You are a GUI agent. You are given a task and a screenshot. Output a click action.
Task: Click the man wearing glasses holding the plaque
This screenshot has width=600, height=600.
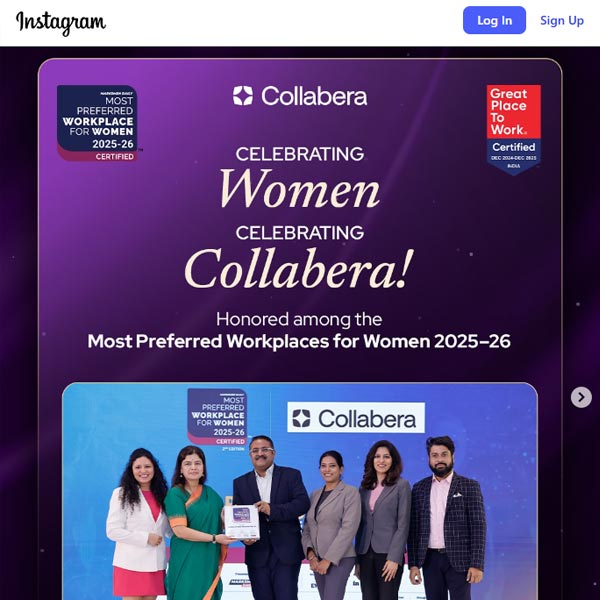click(x=271, y=518)
